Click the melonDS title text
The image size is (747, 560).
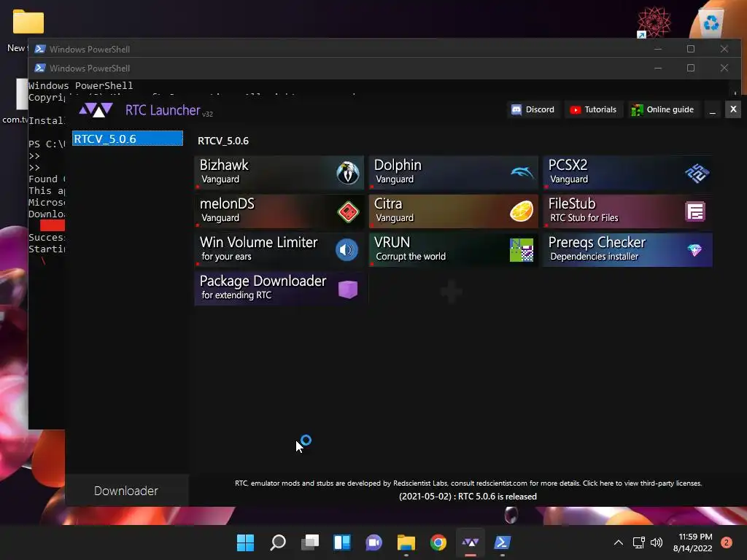pos(228,203)
